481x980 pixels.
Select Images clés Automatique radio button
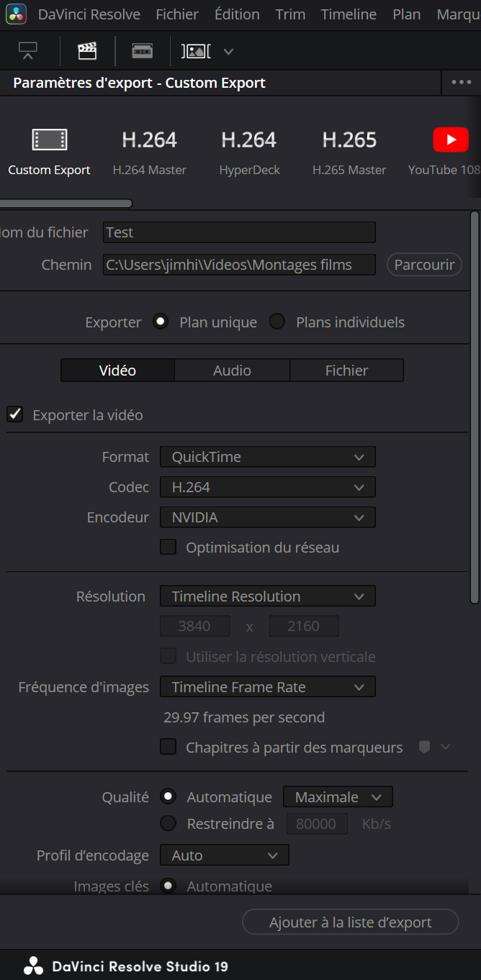tap(168, 886)
